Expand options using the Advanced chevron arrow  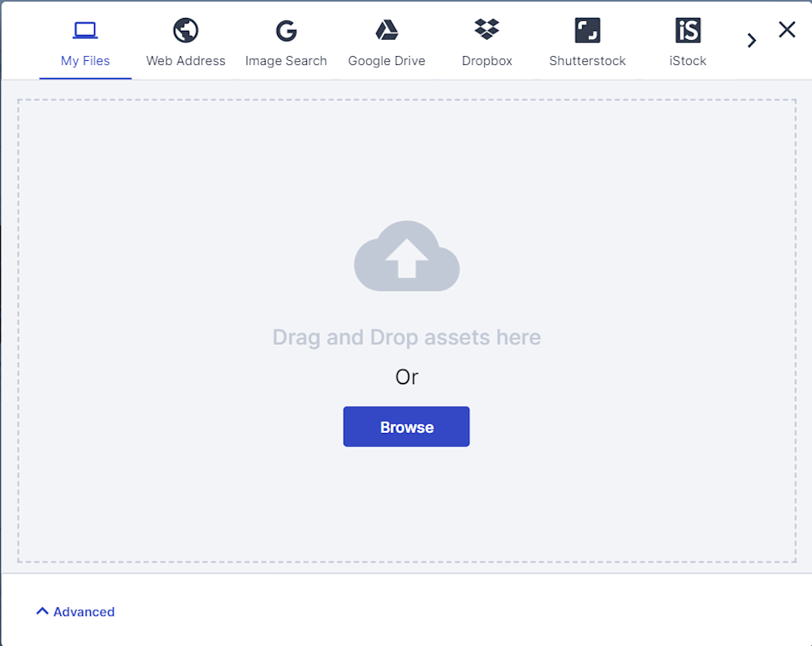pyautogui.click(x=42, y=611)
